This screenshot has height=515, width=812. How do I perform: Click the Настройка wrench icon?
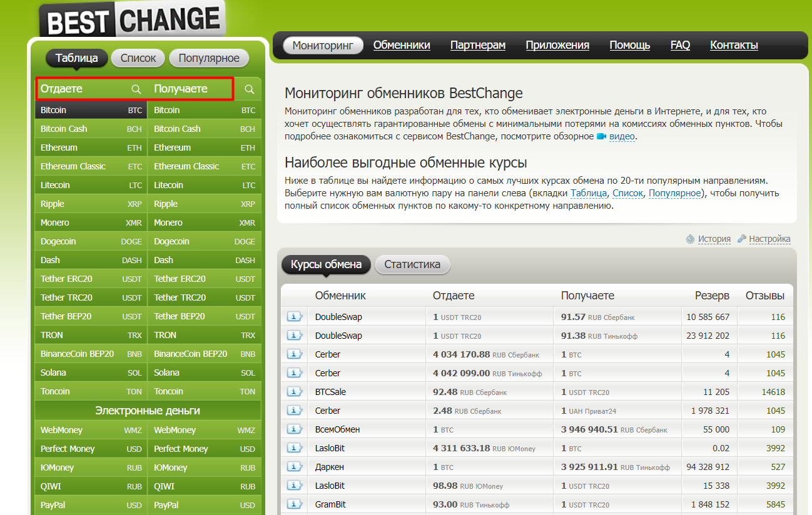point(742,239)
